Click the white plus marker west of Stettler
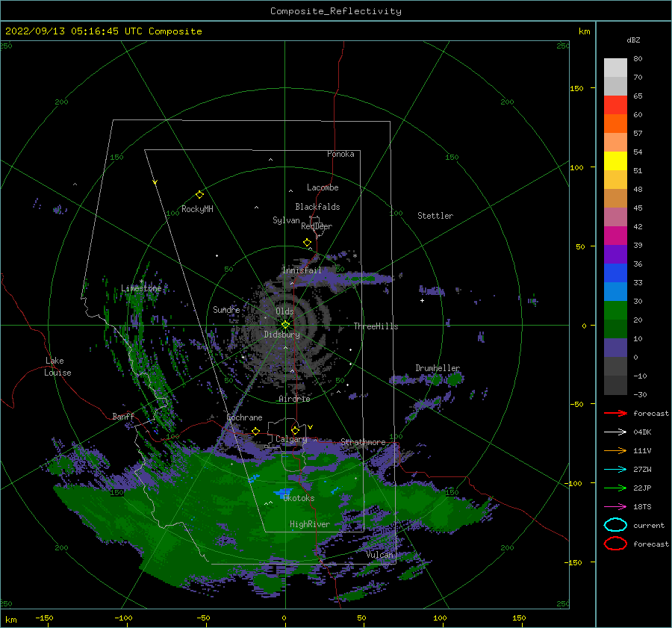The image size is (672, 628). 422,300
